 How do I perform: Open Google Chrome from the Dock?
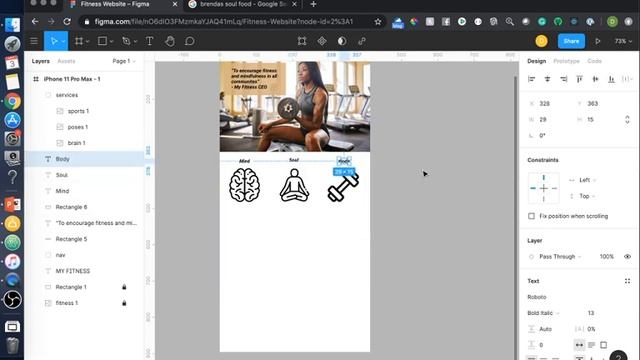(x=12, y=101)
